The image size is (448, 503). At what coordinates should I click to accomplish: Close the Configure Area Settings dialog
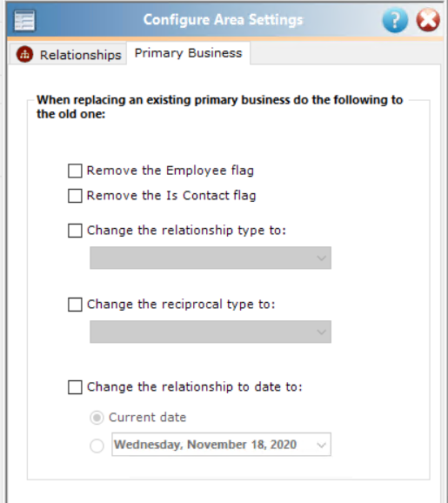(428, 20)
